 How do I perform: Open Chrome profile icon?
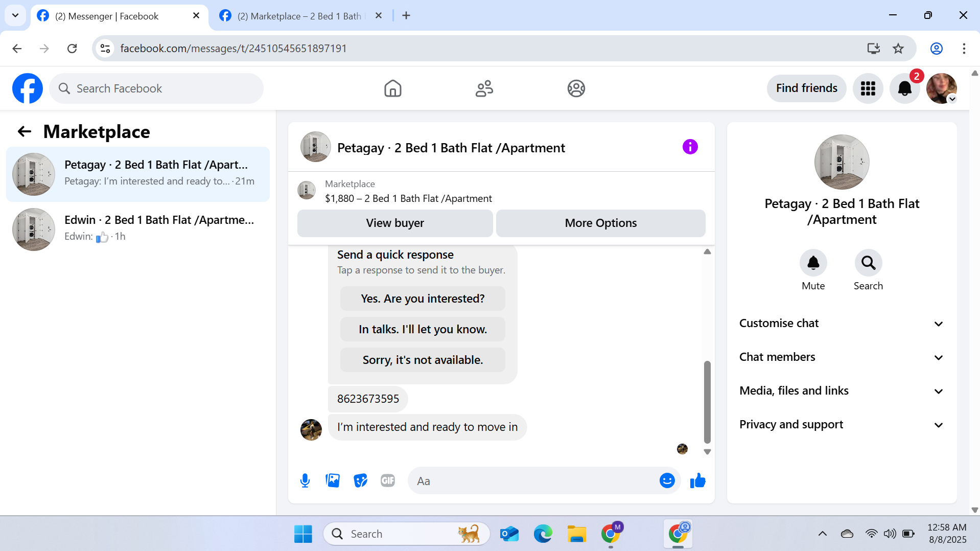point(936,49)
